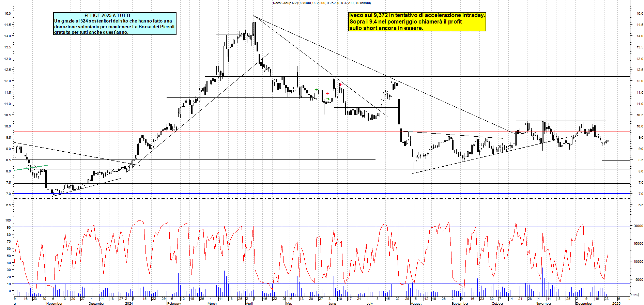Screen dimensions: 644x305
Task: Click the red horizontal line near 9.75
Action: click(322, 132)
